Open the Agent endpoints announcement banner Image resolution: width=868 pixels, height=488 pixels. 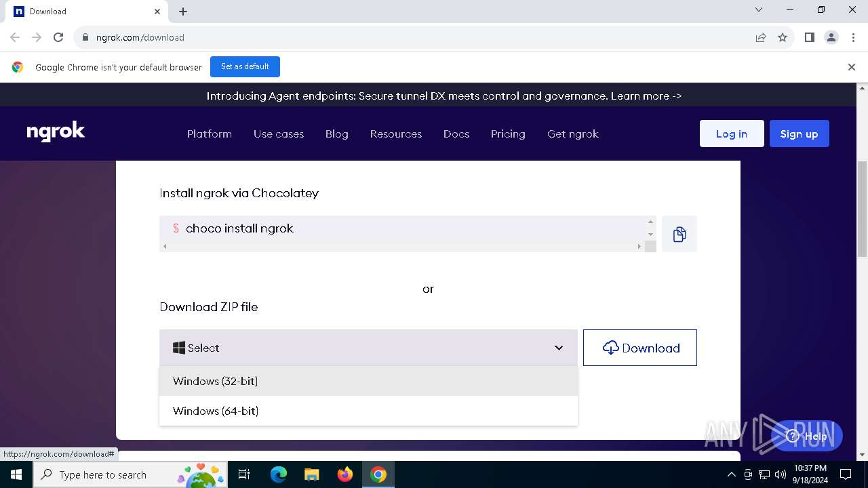[x=444, y=96]
